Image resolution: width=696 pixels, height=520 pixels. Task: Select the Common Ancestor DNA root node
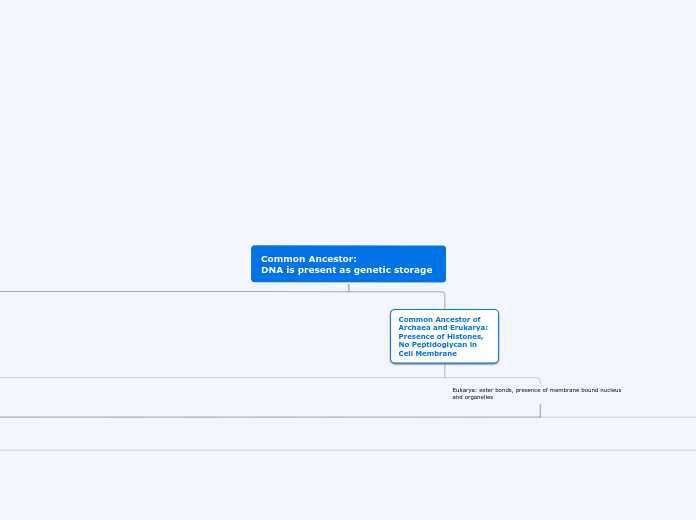click(348, 264)
